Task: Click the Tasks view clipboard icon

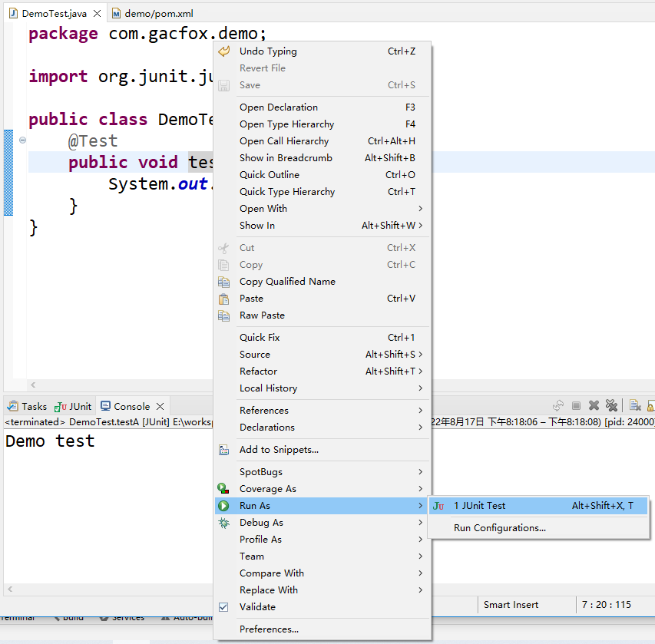Action: click(x=13, y=406)
